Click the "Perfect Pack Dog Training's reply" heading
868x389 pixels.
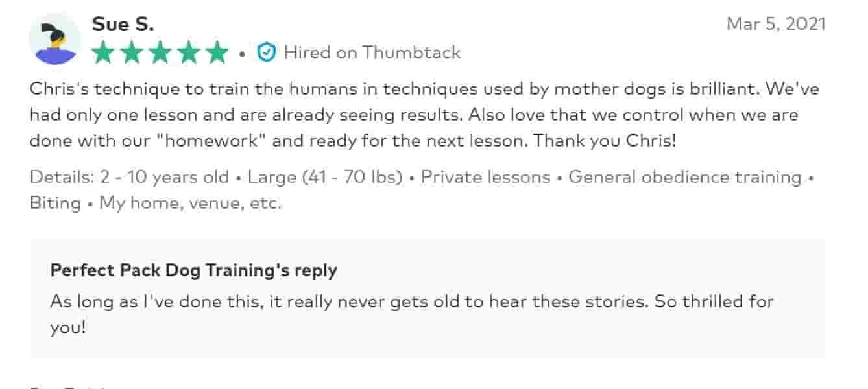(194, 270)
